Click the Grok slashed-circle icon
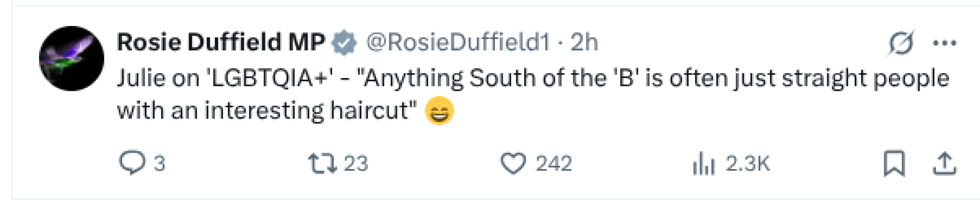Image resolution: width=980 pixels, height=200 pixels. coord(901,43)
